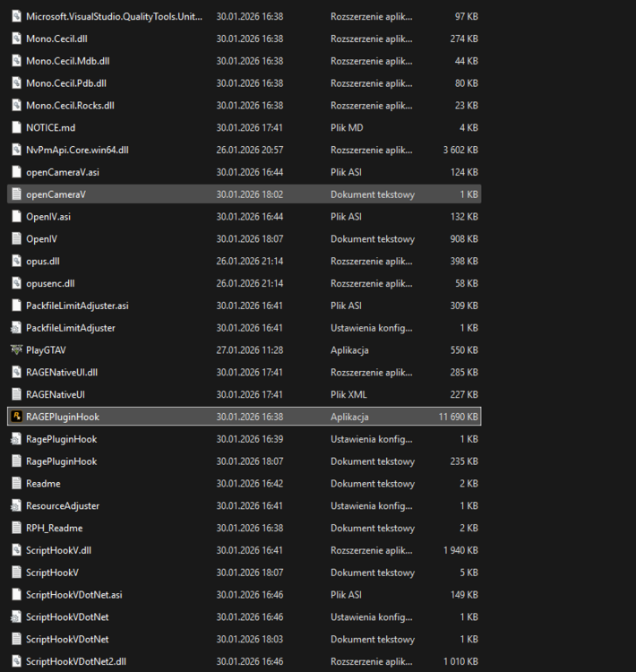This screenshot has width=636, height=672.
Task: Click the size cell '1 940 KB'
Action: (460, 550)
